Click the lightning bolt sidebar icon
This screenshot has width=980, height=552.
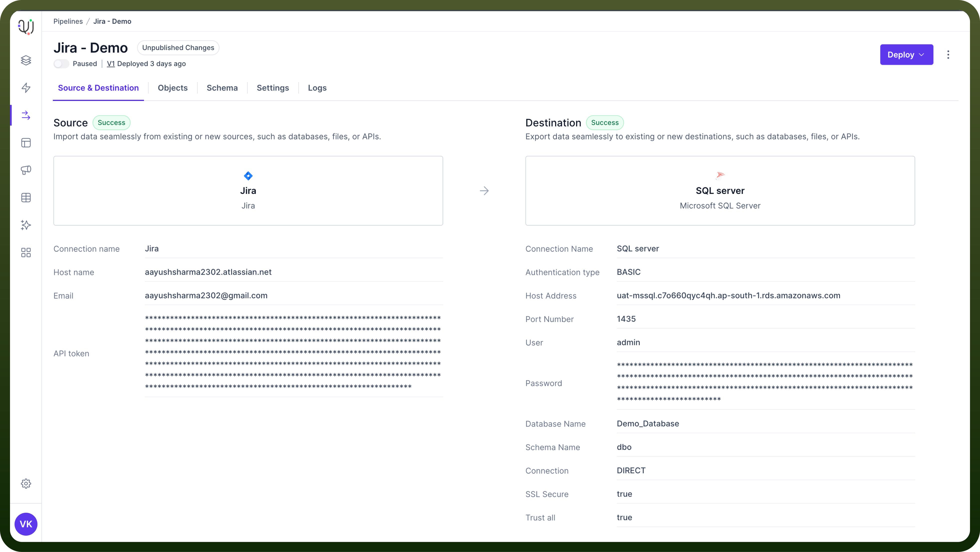26,88
